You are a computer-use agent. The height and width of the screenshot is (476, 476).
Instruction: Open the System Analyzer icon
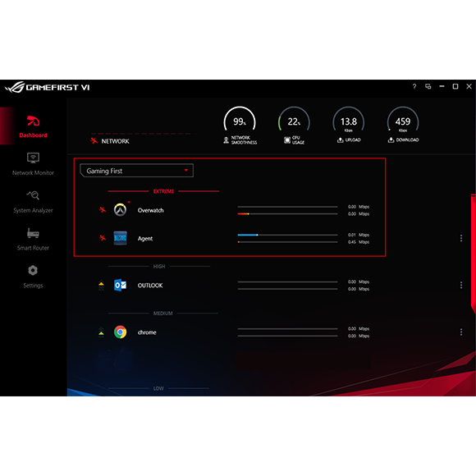pos(33,195)
